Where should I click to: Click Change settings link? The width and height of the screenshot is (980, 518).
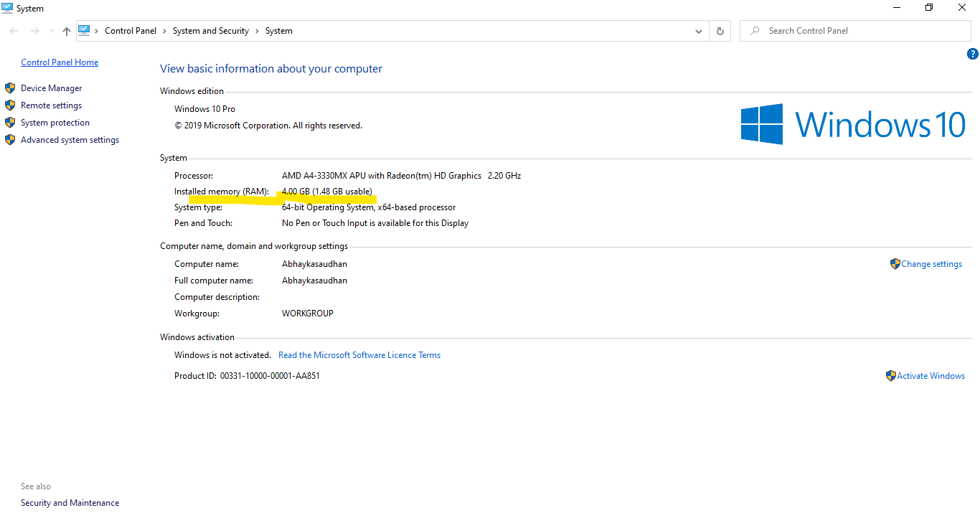coord(932,264)
